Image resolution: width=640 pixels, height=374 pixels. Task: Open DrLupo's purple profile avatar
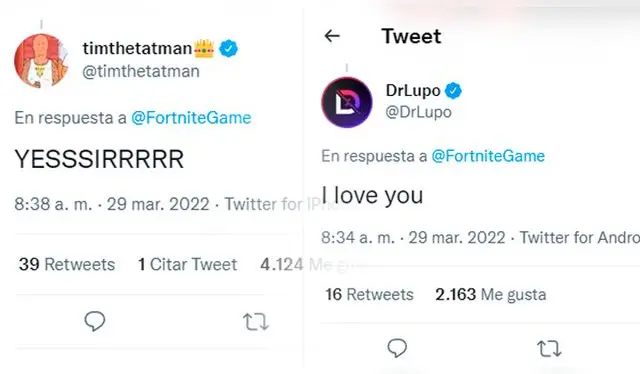[x=347, y=102]
